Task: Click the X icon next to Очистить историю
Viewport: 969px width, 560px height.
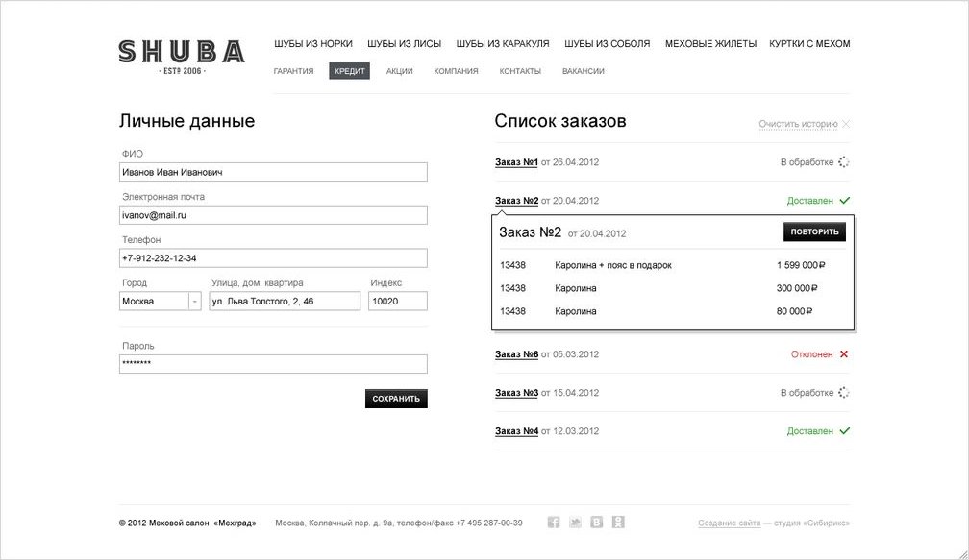Action: point(846,124)
